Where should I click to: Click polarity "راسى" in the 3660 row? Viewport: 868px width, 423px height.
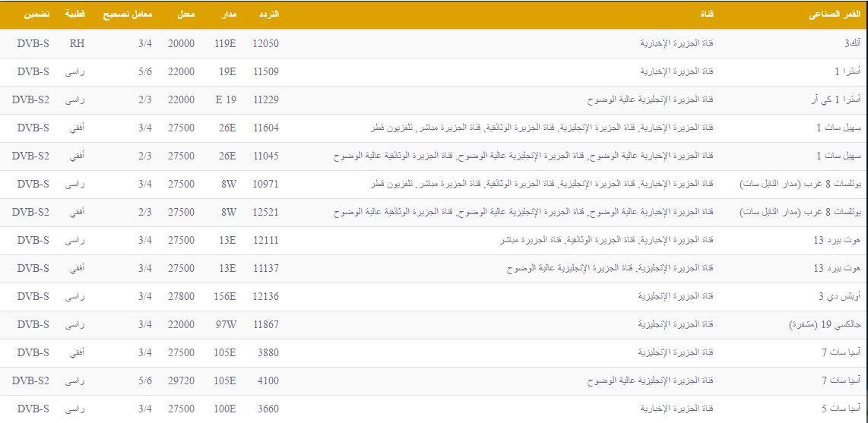(75, 409)
